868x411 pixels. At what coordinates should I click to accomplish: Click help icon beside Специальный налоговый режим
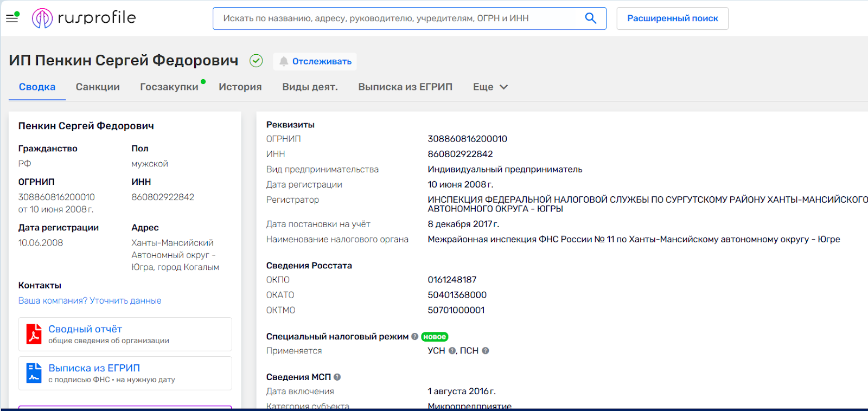415,337
